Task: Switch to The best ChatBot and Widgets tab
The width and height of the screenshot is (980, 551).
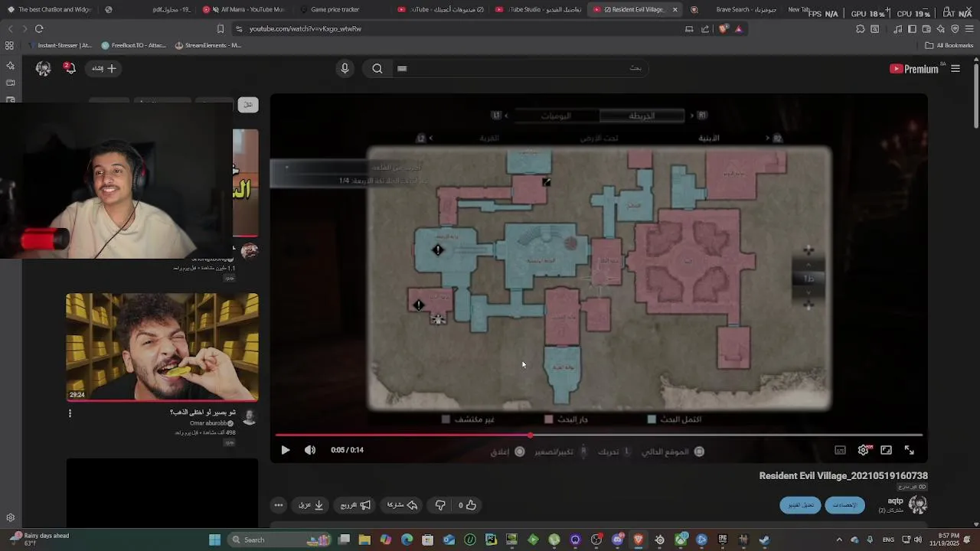Action: (x=51, y=9)
